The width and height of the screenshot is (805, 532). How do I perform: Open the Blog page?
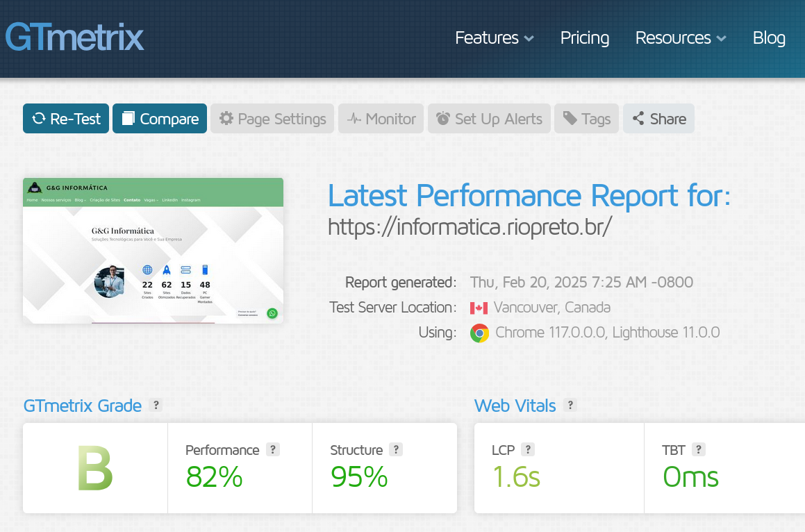[769, 38]
